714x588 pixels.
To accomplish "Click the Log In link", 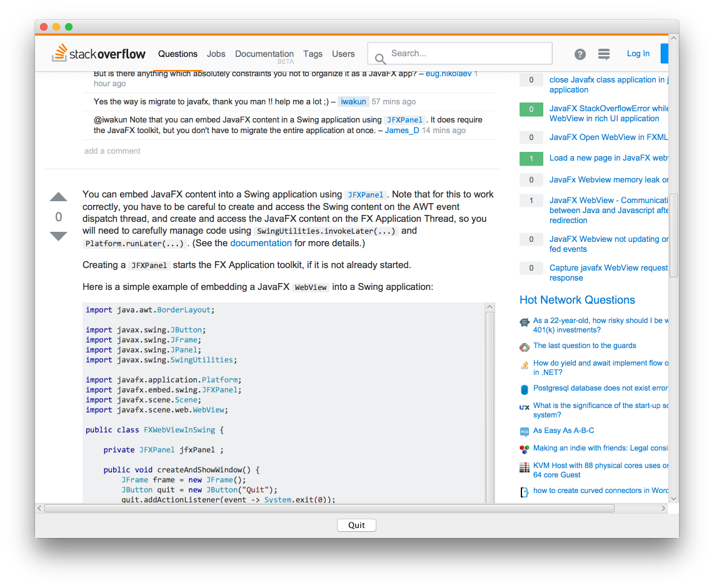I will click(638, 54).
